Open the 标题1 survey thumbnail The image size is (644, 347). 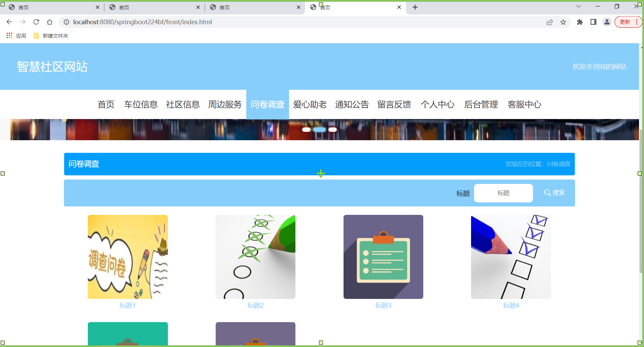[x=128, y=257]
